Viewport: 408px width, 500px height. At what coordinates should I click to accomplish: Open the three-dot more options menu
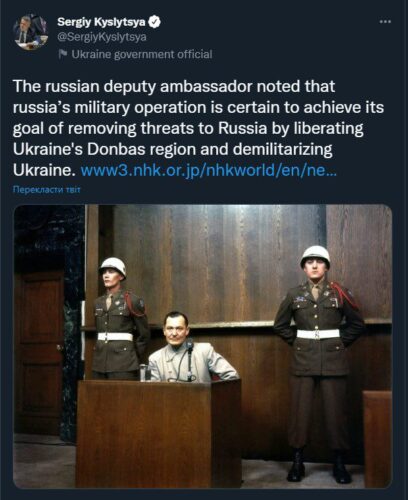point(385,22)
